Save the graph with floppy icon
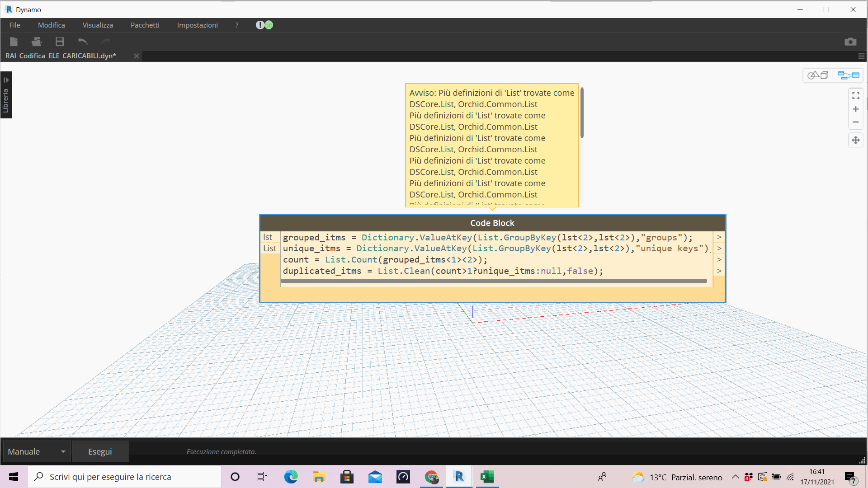 pyautogui.click(x=60, y=42)
